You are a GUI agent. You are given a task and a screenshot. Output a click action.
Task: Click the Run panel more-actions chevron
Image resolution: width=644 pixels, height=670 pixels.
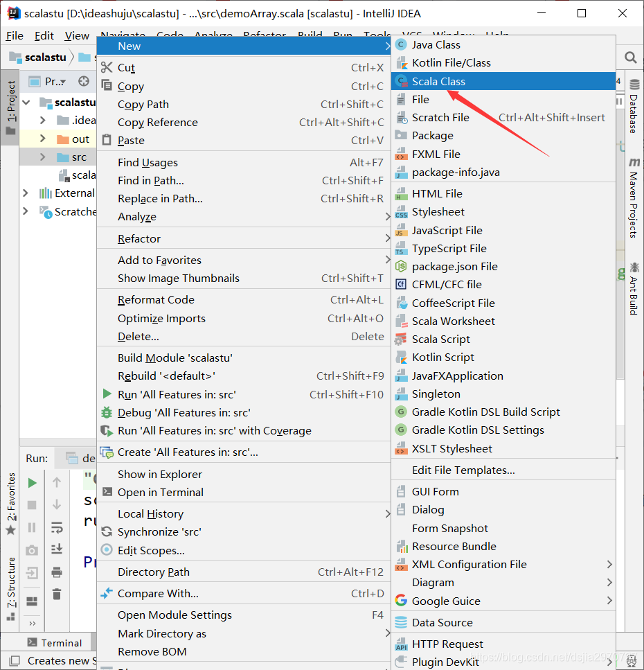33,624
